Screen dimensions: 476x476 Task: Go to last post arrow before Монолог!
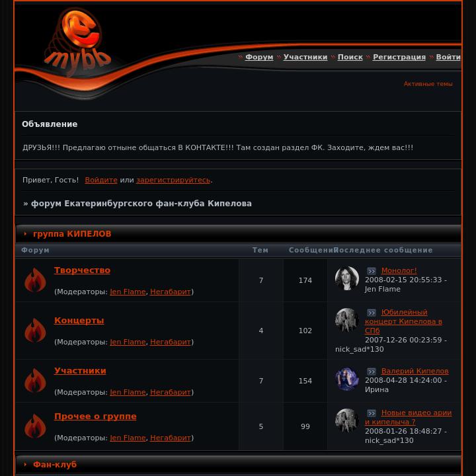pos(372,270)
